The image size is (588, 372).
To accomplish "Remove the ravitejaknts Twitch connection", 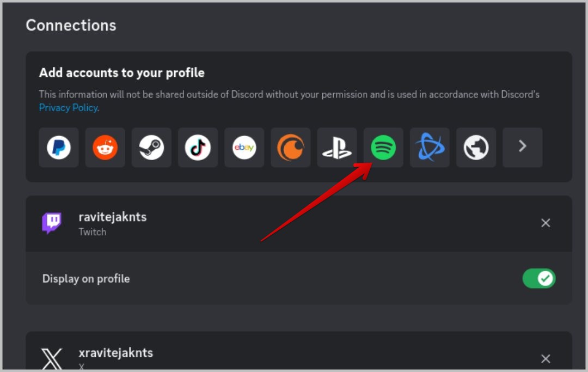I will 546,223.
